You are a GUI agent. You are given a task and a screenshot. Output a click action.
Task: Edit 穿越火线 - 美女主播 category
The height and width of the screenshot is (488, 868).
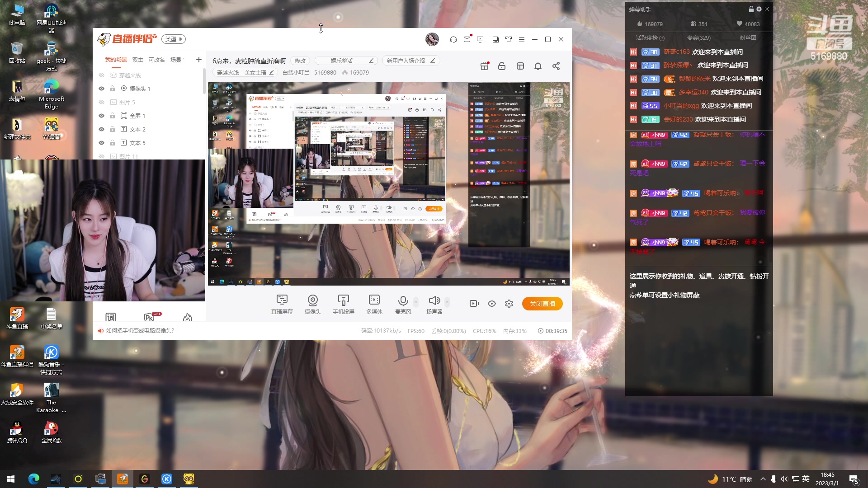(245, 72)
